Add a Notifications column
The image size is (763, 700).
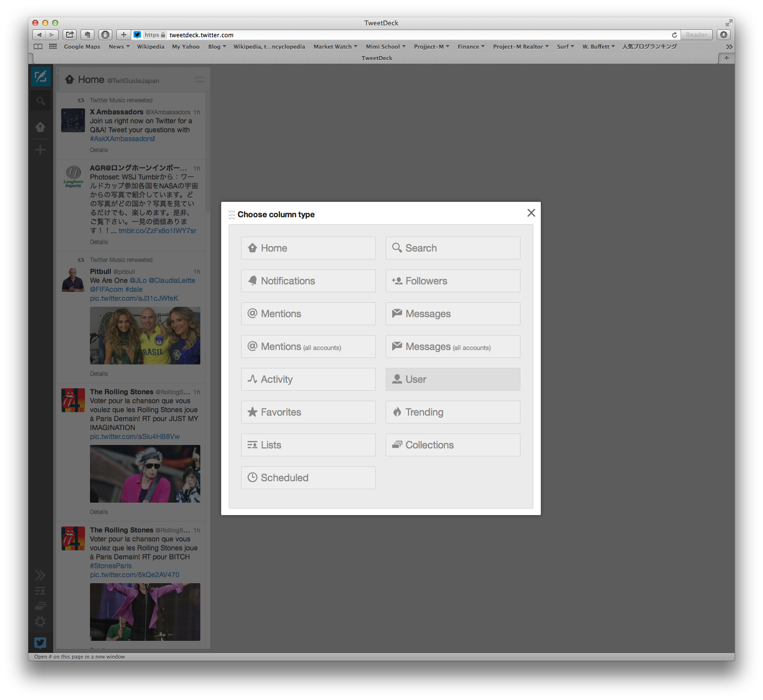tap(308, 281)
